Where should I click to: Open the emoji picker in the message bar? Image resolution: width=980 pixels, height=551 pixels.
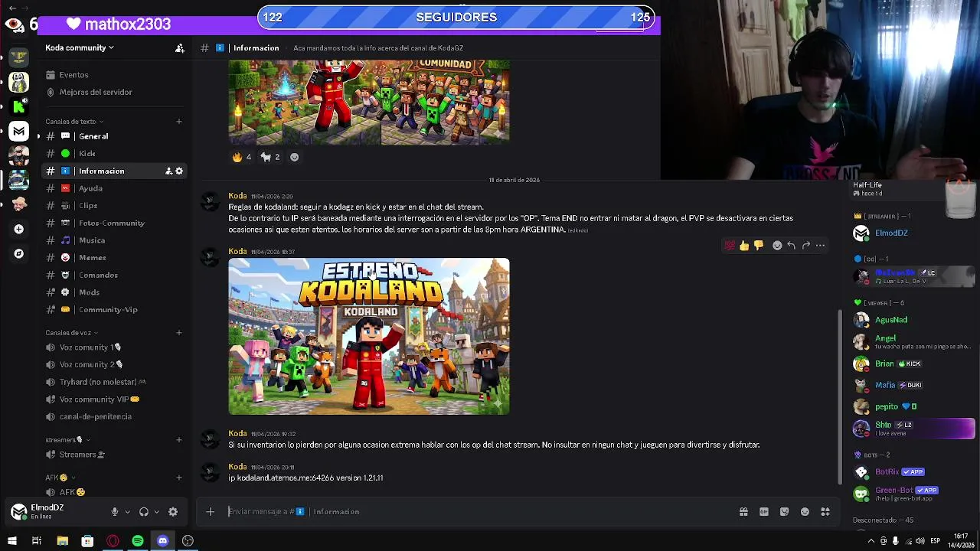pos(805,512)
